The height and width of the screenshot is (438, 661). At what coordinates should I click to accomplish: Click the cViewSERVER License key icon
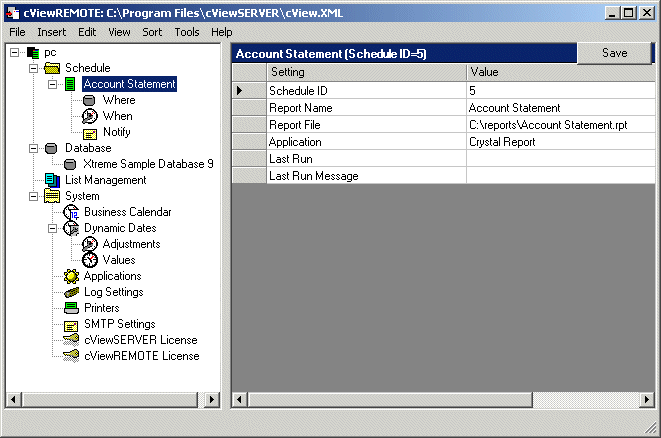71,340
